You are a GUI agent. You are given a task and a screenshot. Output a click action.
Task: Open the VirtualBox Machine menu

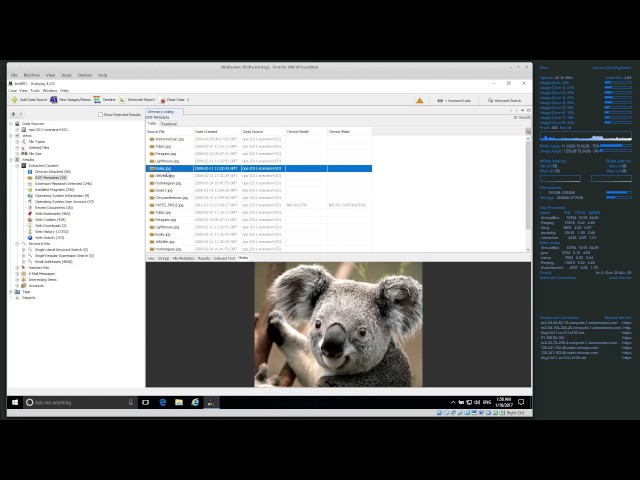pyautogui.click(x=31, y=75)
